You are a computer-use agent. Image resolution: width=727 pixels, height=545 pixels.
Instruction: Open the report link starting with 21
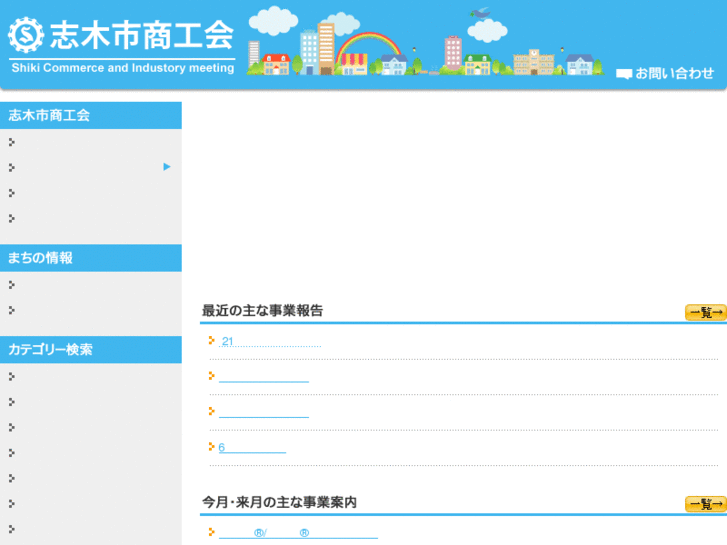pos(270,342)
